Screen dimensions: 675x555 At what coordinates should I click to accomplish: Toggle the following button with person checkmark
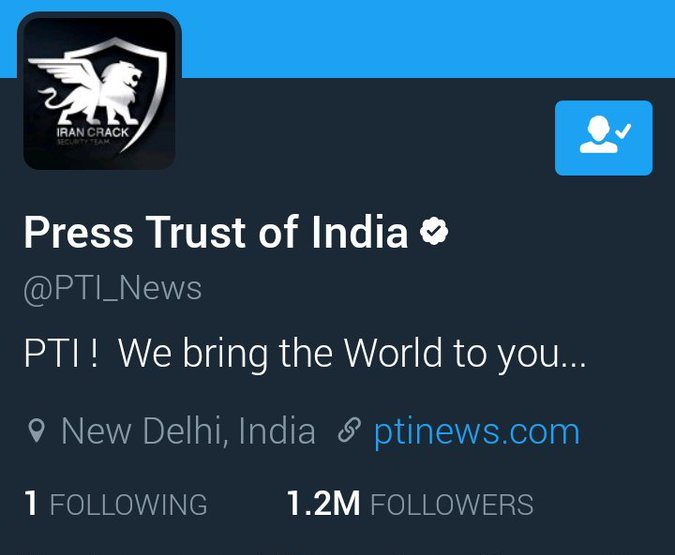(604, 138)
